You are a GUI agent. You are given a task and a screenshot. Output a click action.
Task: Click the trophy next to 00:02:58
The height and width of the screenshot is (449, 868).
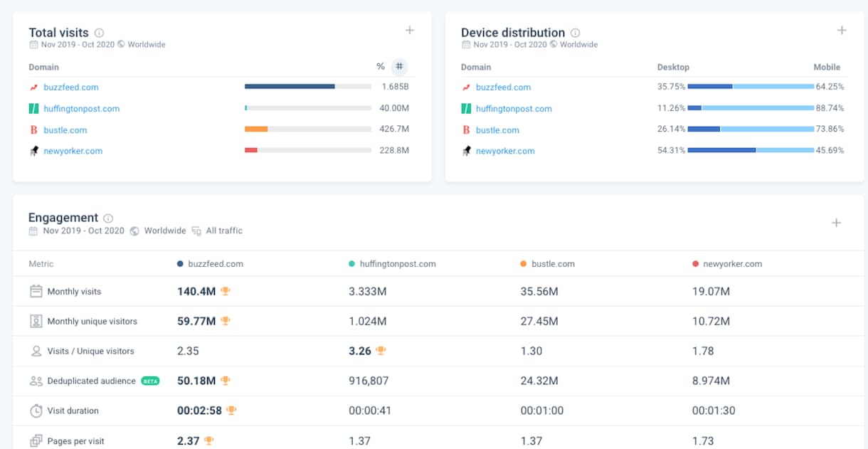pos(231,411)
